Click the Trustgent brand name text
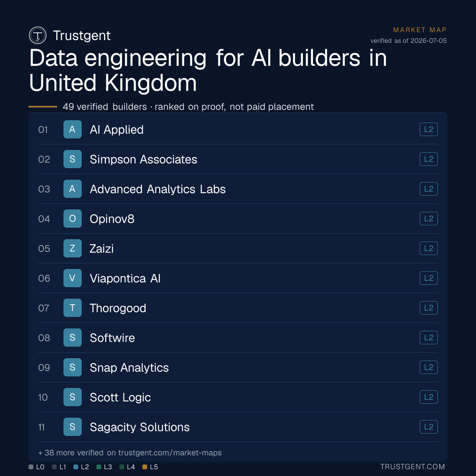476x476 pixels. [x=82, y=35]
